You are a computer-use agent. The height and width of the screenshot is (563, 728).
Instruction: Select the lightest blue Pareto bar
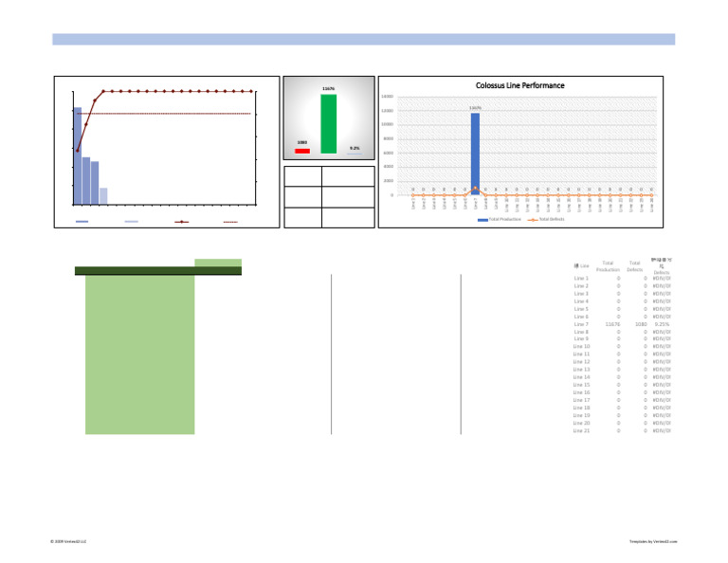(103, 196)
